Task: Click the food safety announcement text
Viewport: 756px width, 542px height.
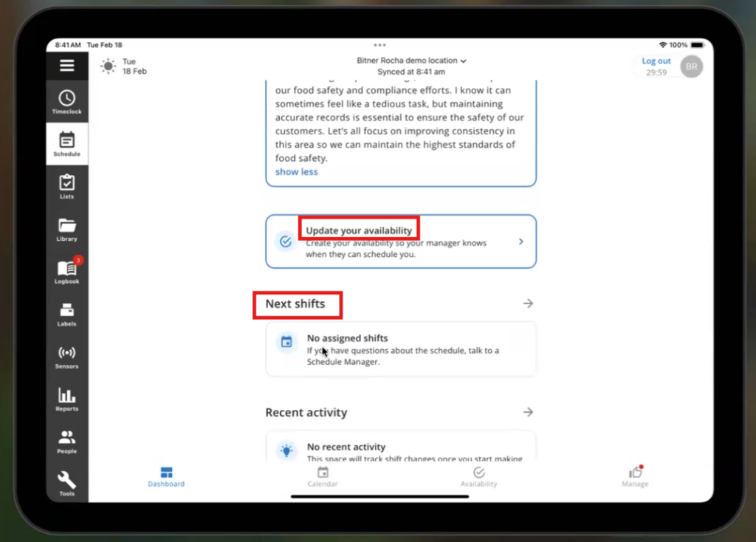Action: pyautogui.click(x=399, y=124)
